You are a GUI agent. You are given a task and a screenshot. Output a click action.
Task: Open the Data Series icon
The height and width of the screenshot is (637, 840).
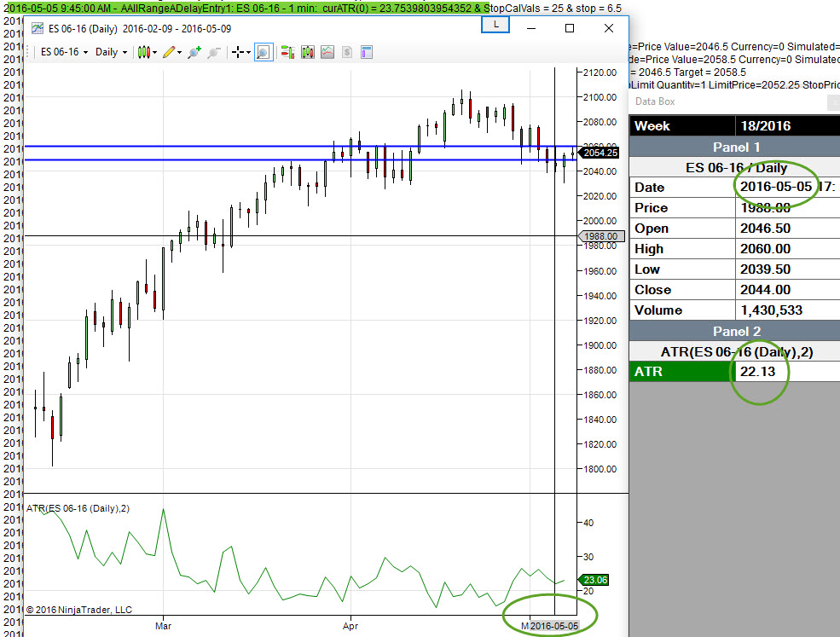pos(308,52)
